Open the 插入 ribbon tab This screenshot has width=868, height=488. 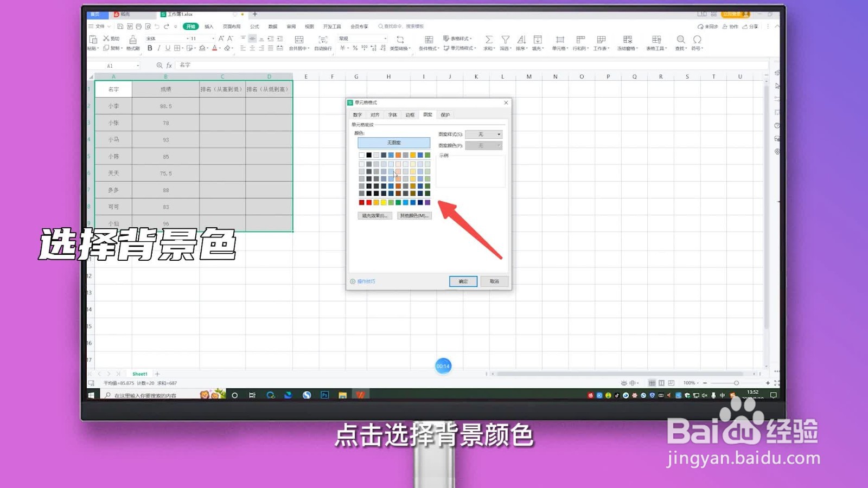[209, 26]
